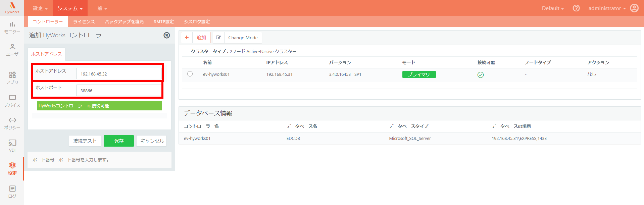Image resolution: width=644 pixels, height=205 pixels.
Task: Click the Microsoft_SQL_Server database type cell
Action: point(410,138)
